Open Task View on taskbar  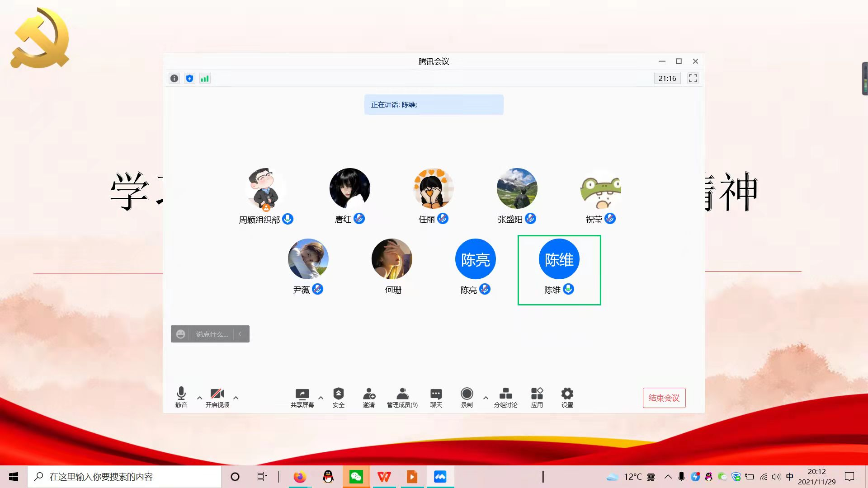point(262,477)
